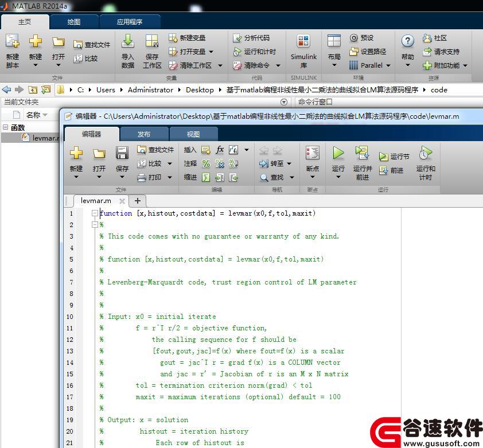Click the Set Path icon

(353, 52)
